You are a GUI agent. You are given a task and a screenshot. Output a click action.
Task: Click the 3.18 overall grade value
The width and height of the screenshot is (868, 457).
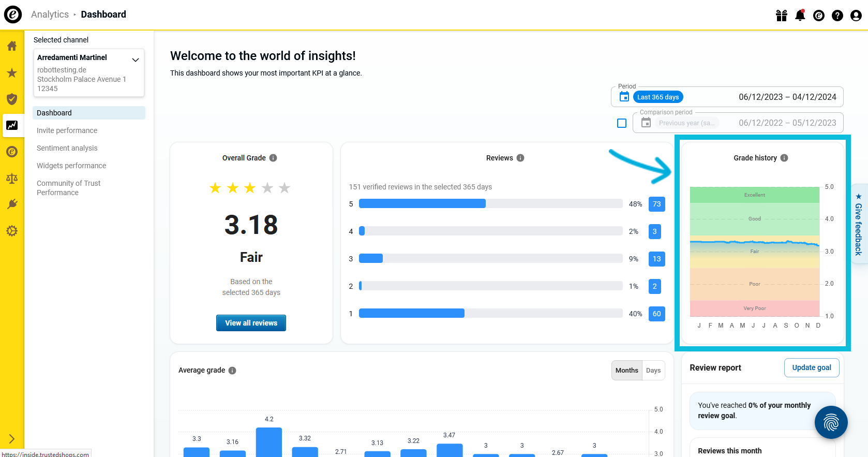pyautogui.click(x=251, y=225)
